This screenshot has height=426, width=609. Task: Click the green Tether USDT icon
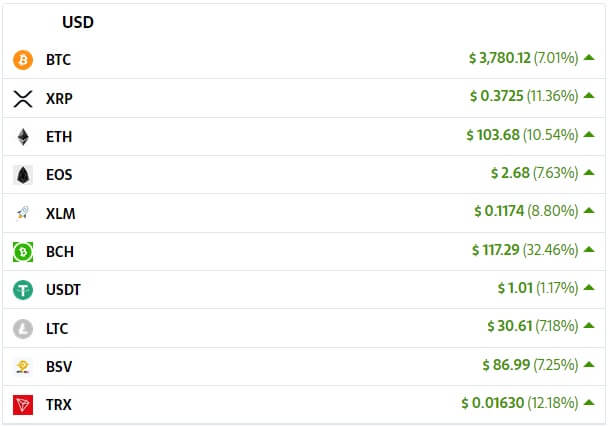tap(23, 290)
